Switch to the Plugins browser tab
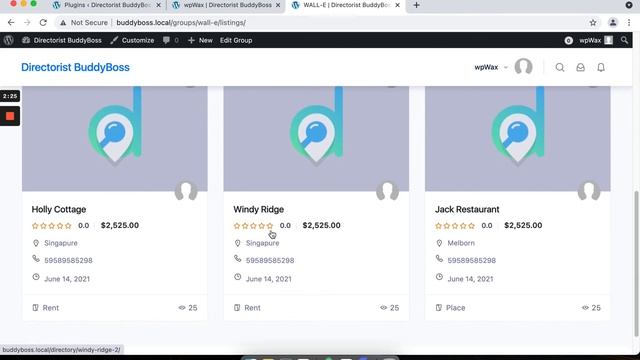 (107, 5)
